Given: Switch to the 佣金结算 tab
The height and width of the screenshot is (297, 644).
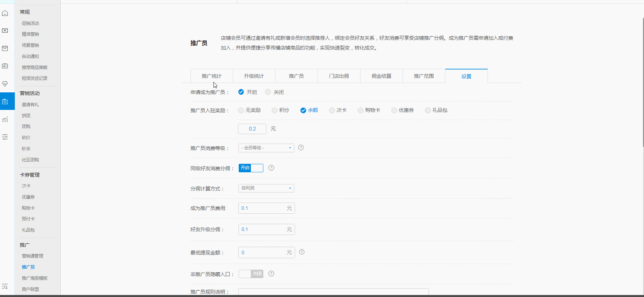Looking at the screenshot, I should coord(381,76).
